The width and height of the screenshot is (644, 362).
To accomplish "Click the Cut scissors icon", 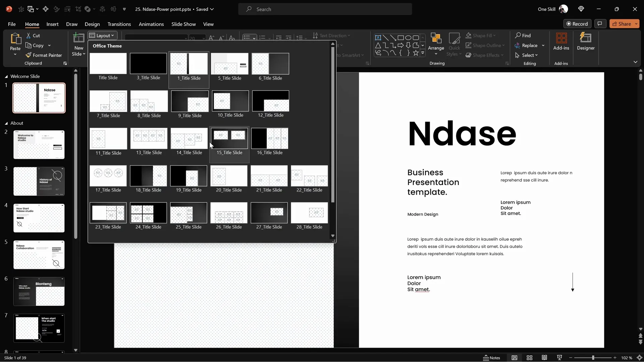I will [29, 36].
